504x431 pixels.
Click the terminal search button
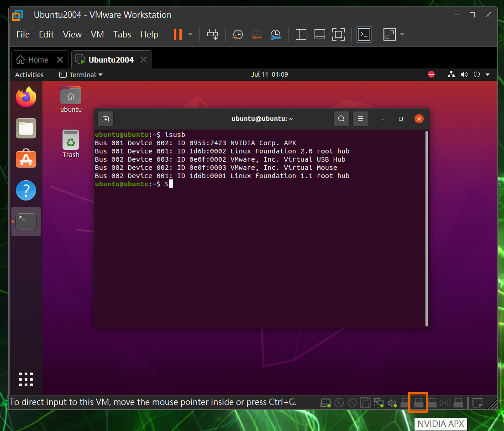coord(341,119)
